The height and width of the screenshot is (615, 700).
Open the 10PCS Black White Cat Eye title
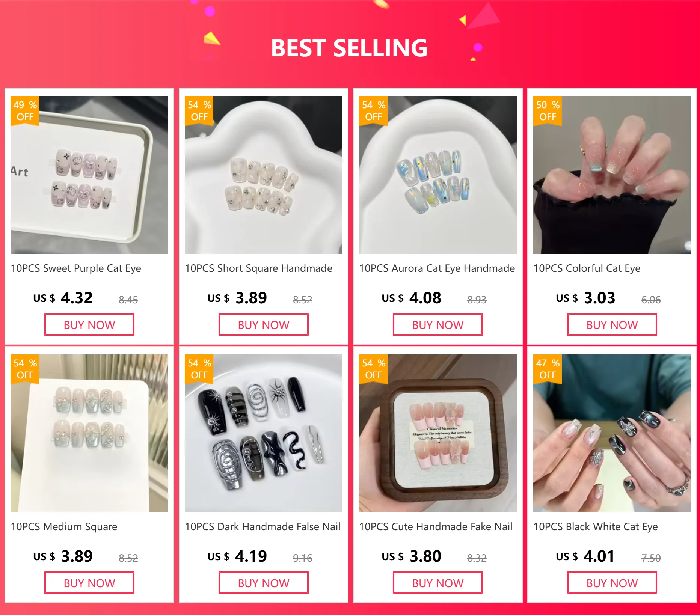pos(596,527)
